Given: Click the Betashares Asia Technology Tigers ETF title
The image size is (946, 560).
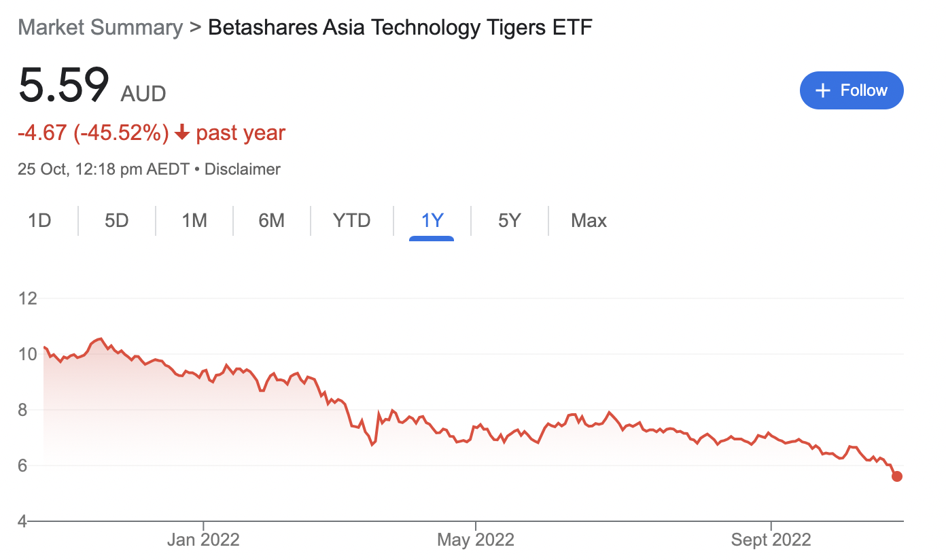Looking at the screenshot, I should point(400,28).
